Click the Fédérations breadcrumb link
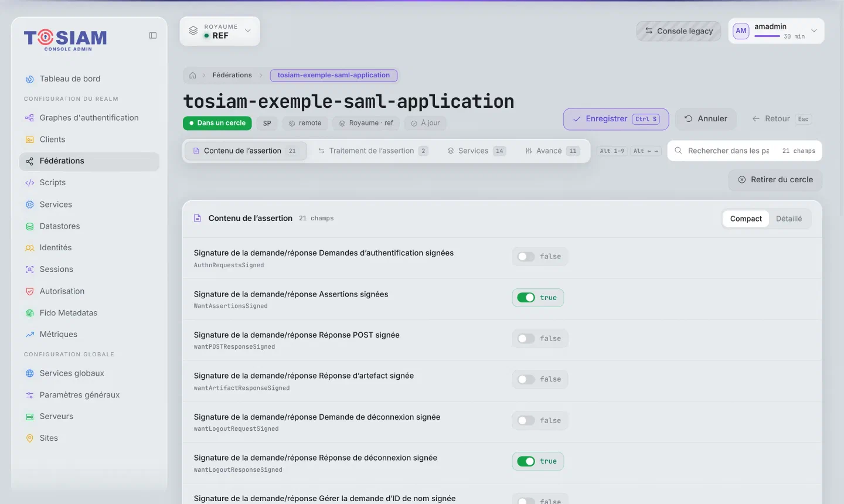This screenshot has width=844, height=504. pos(232,75)
